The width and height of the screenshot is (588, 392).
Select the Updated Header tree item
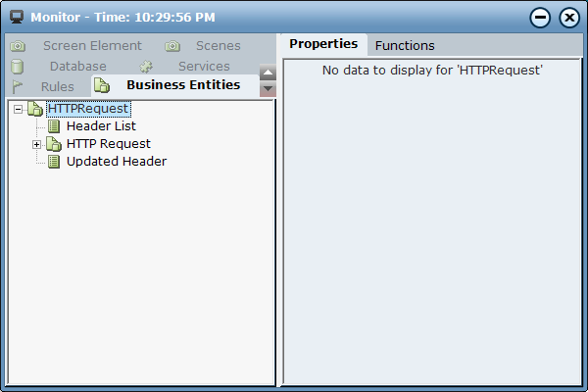tap(116, 162)
